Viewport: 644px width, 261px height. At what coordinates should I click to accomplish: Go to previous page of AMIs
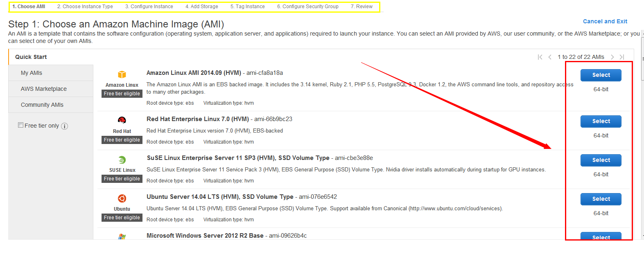tap(550, 57)
